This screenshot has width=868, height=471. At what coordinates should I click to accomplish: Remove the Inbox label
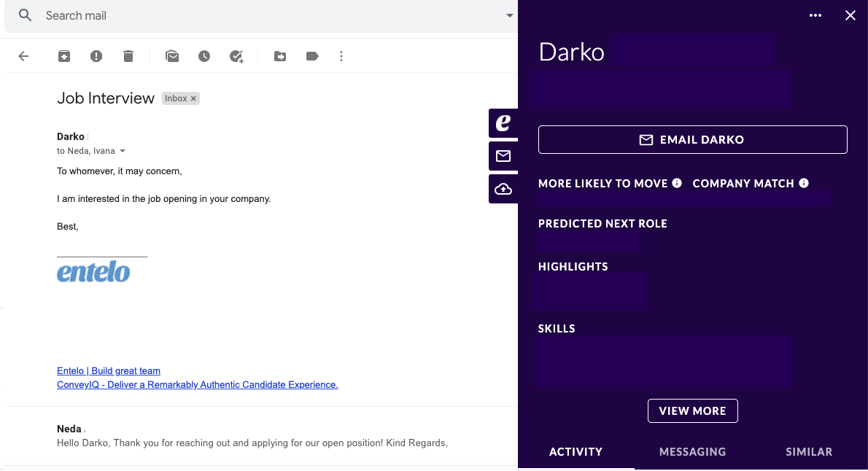pos(193,98)
